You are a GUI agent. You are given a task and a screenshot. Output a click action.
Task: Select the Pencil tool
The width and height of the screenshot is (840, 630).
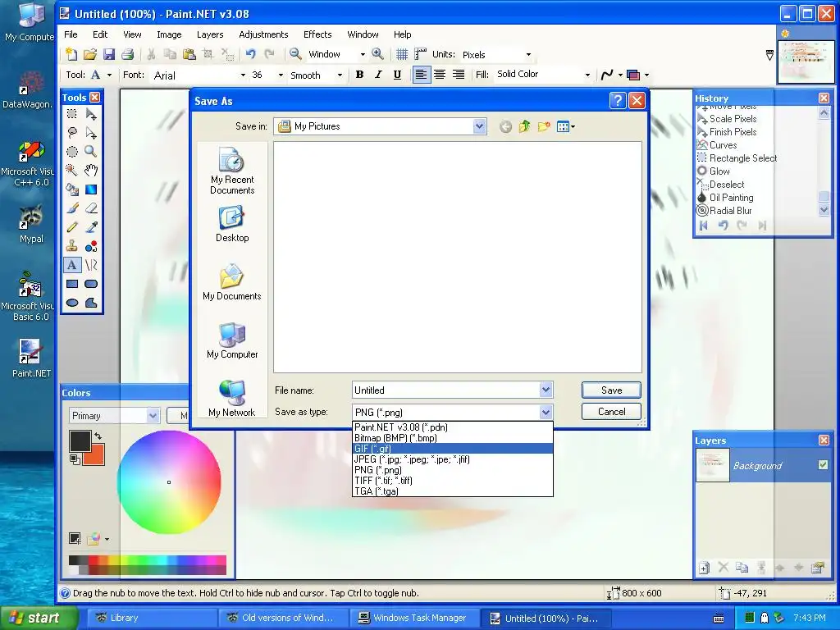[72, 227]
